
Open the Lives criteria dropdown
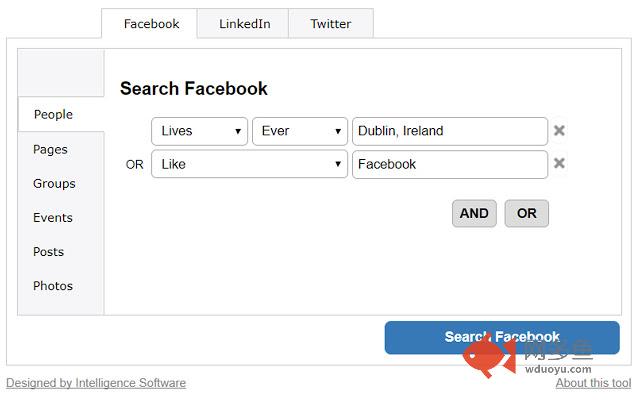pyautogui.click(x=199, y=131)
